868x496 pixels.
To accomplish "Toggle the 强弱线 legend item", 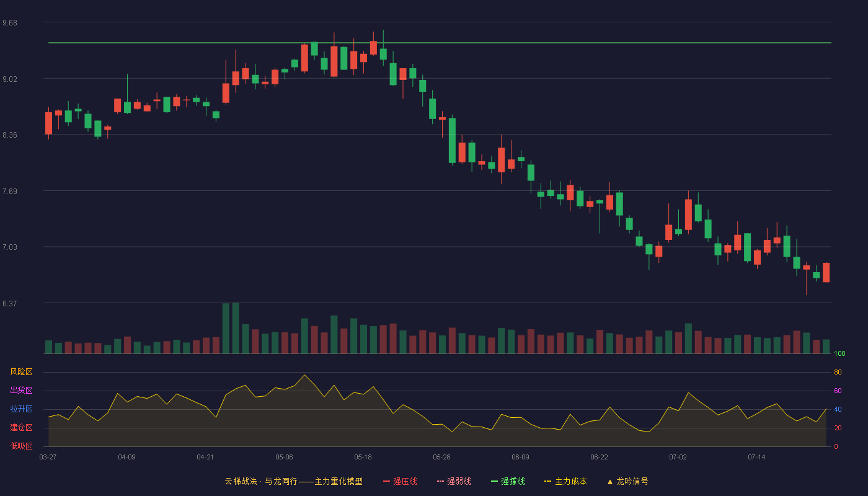I will 454,481.
